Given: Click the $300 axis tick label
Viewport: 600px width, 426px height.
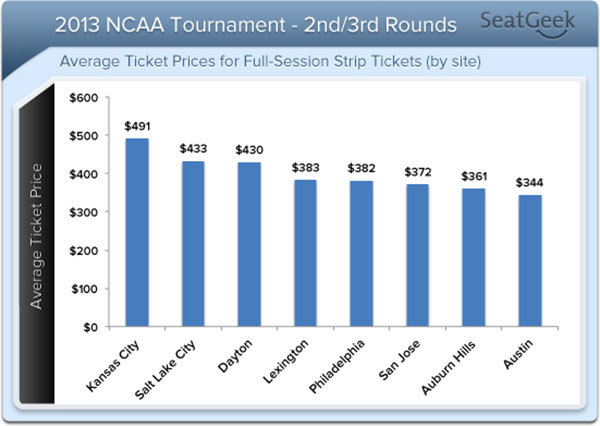Looking at the screenshot, I should point(84,212).
